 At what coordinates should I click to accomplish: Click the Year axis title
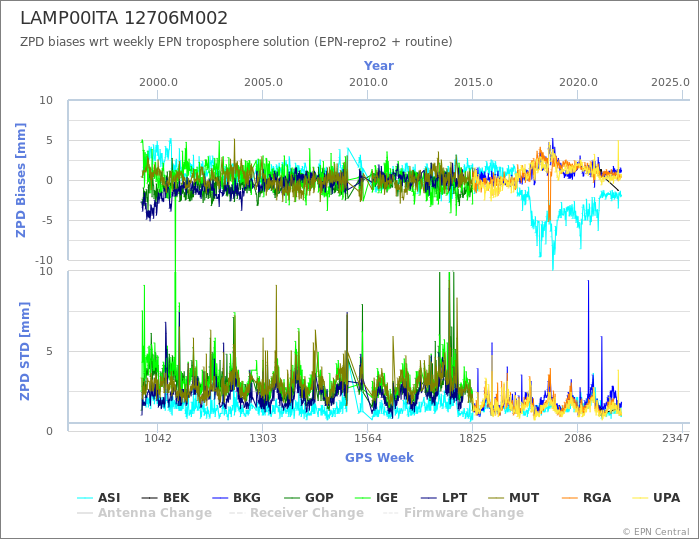[x=379, y=66]
